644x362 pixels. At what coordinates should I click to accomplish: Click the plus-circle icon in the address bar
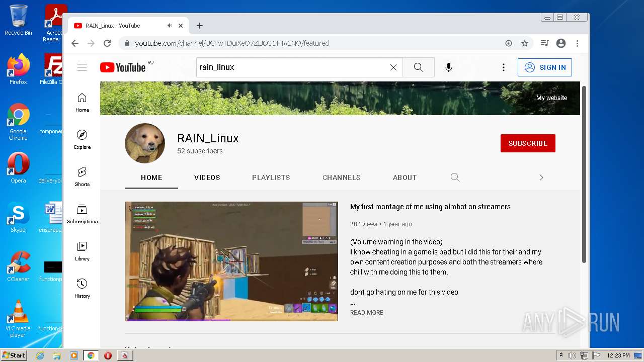509,43
